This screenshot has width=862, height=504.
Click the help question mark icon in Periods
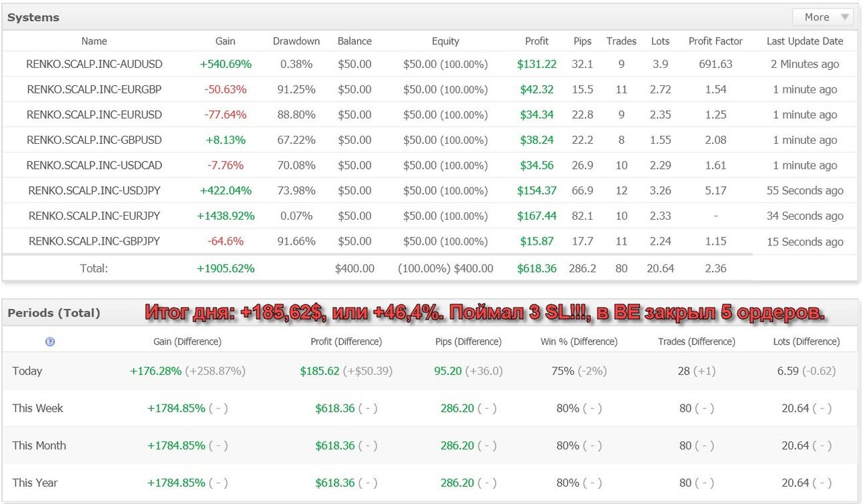(50, 341)
